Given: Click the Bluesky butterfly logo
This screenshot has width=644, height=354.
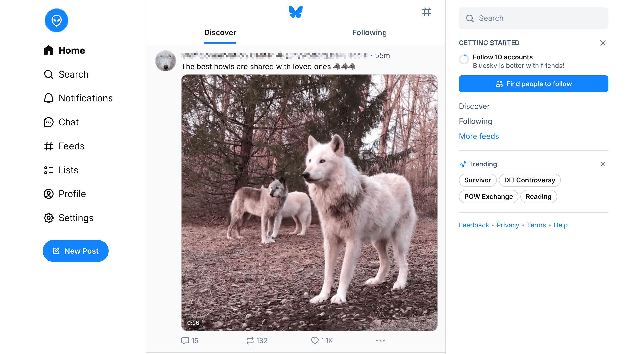Looking at the screenshot, I should point(295,12).
